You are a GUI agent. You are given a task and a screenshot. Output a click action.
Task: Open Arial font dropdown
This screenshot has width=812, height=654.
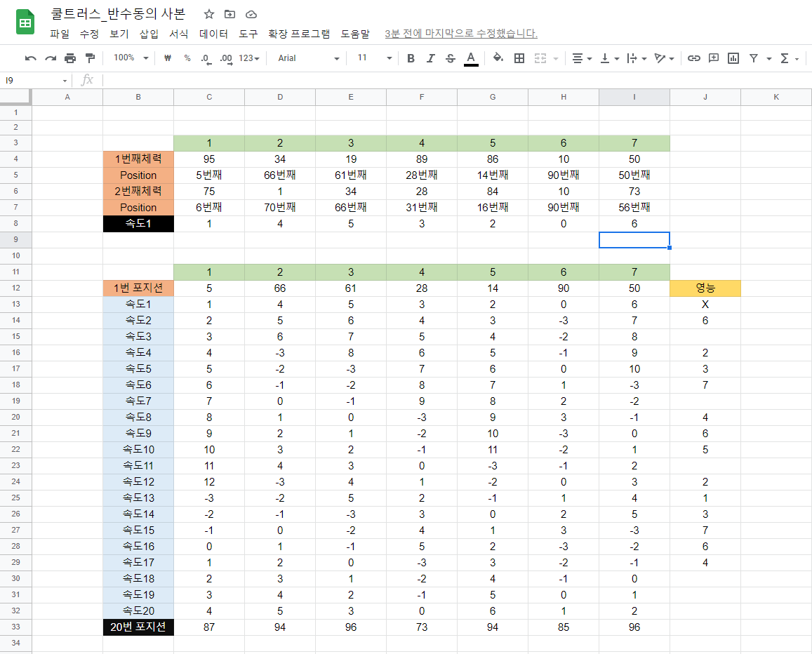coord(309,58)
